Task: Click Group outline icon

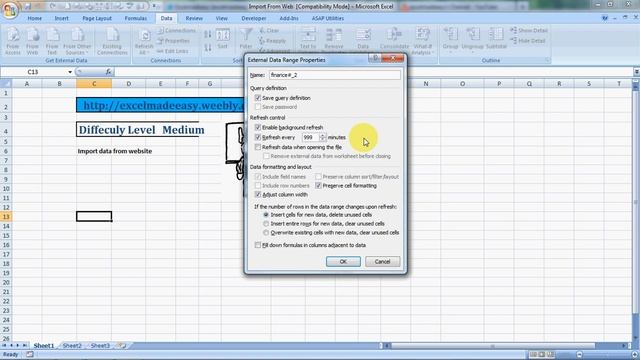Action: pyautogui.click(x=451, y=40)
